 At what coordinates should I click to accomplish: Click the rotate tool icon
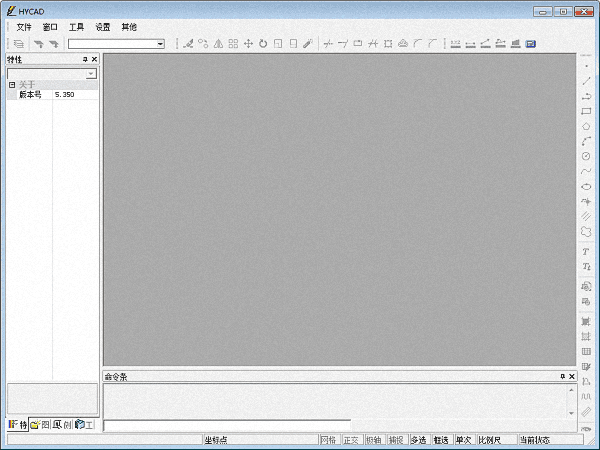pos(263,44)
